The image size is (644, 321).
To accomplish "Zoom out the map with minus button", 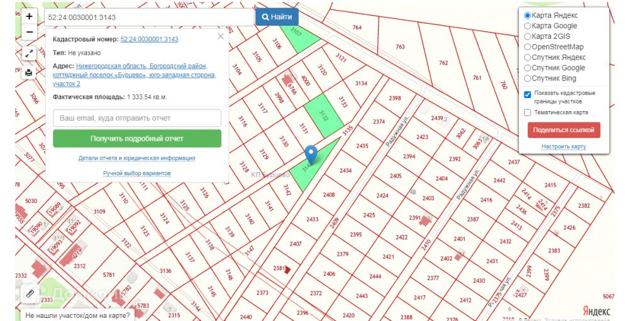I will [x=29, y=32].
